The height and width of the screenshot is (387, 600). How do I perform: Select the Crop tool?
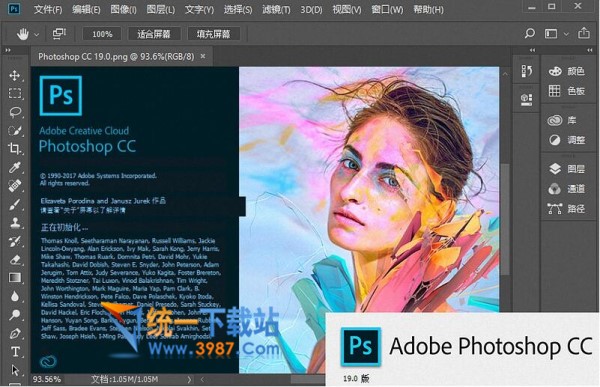[x=15, y=149]
